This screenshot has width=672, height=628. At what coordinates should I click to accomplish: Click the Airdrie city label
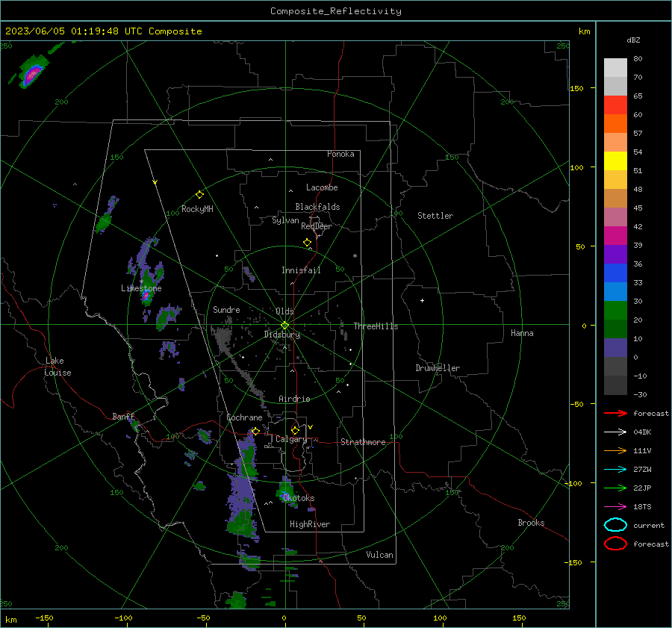[294, 399]
